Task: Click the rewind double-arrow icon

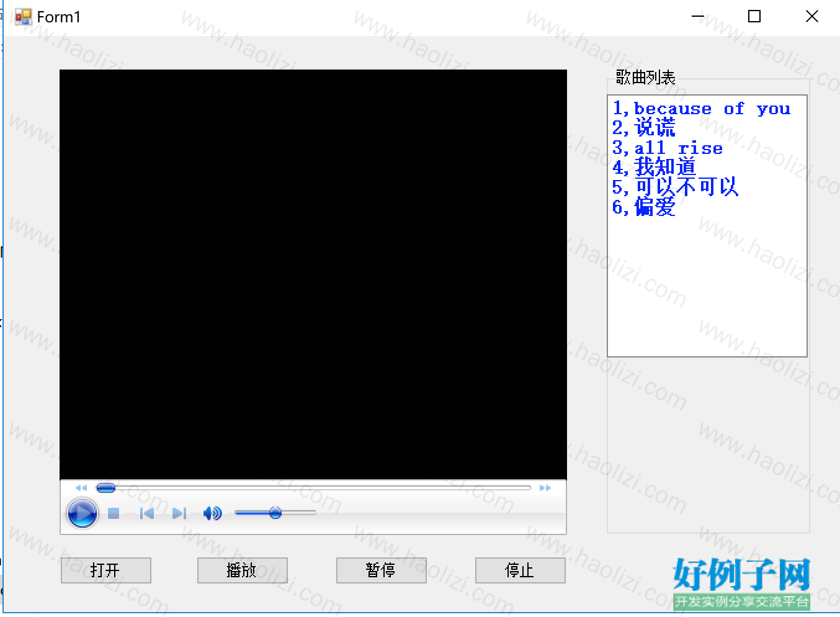Action: [x=81, y=488]
